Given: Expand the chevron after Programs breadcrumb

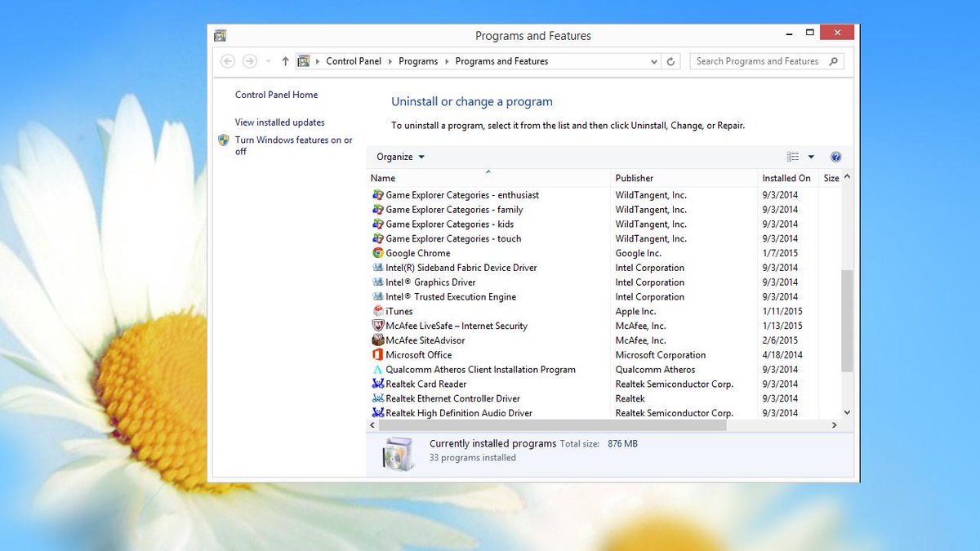Looking at the screenshot, I should 447,61.
